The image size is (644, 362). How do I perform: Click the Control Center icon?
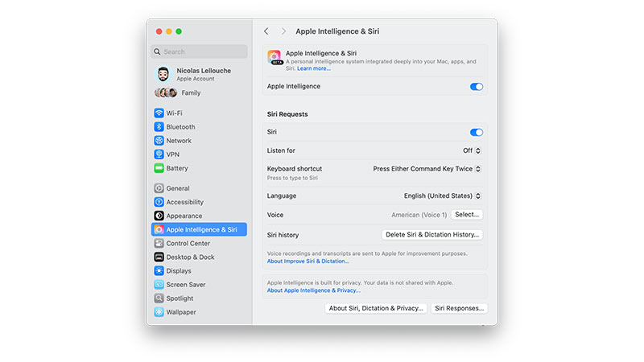click(159, 243)
